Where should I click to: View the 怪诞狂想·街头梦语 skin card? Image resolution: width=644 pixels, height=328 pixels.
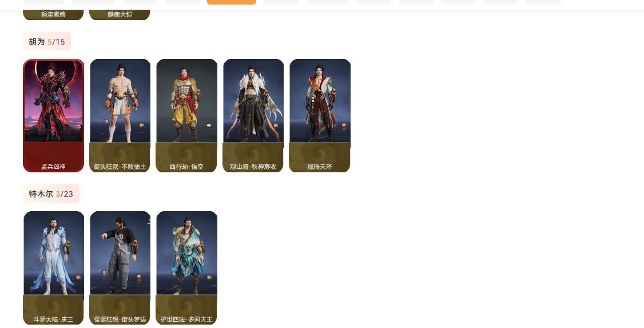[120, 268]
